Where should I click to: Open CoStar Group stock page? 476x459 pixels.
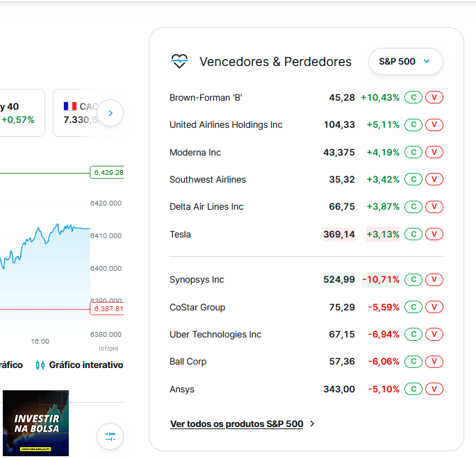(197, 308)
